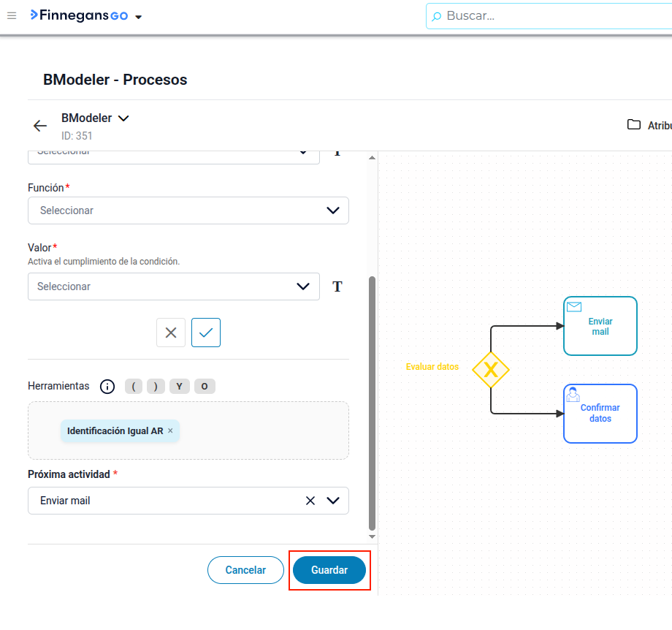The height and width of the screenshot is (630, 672).
Task: Confirm the condition with checkmark button
Action: (206, 333)
